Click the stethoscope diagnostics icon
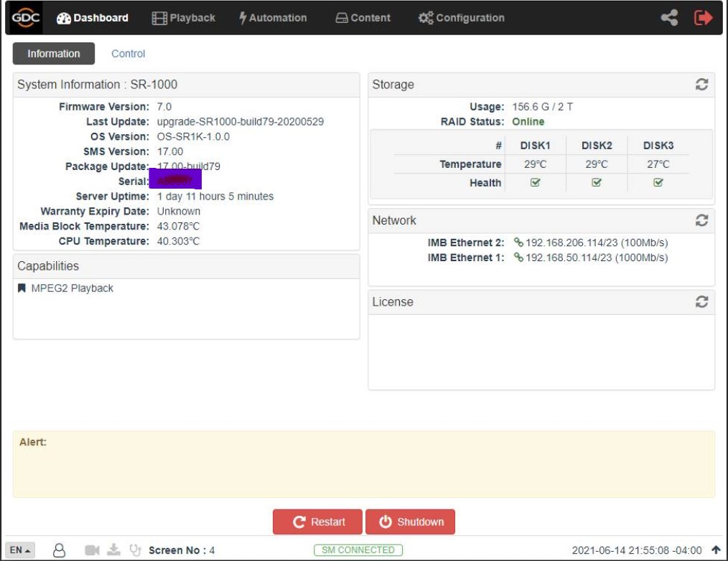 pos(135,550)
